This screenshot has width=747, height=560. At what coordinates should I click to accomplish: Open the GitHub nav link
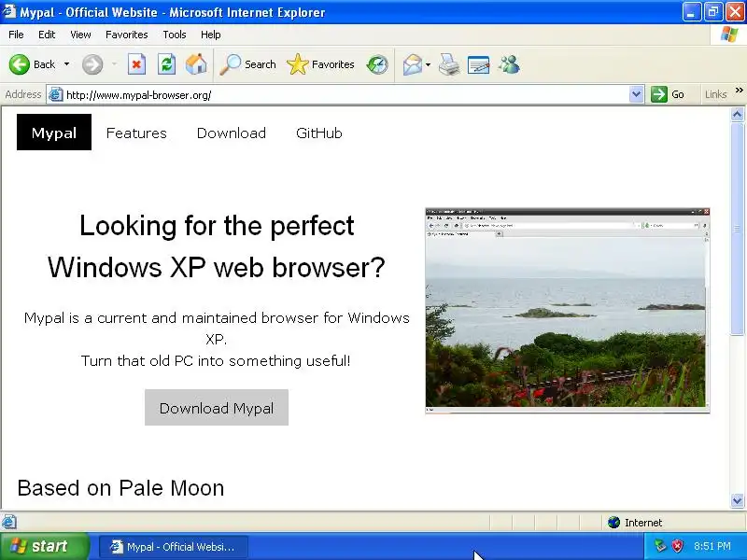pyautogui.click(x=318, y=133)
